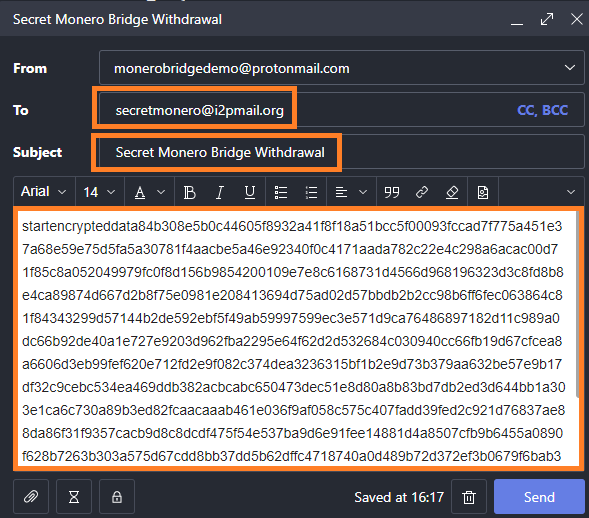Viewport: 589px width, 518px height.
Task: Insert a bulleted unordered list
Action: pyautogui.click(x=281, y=192)
